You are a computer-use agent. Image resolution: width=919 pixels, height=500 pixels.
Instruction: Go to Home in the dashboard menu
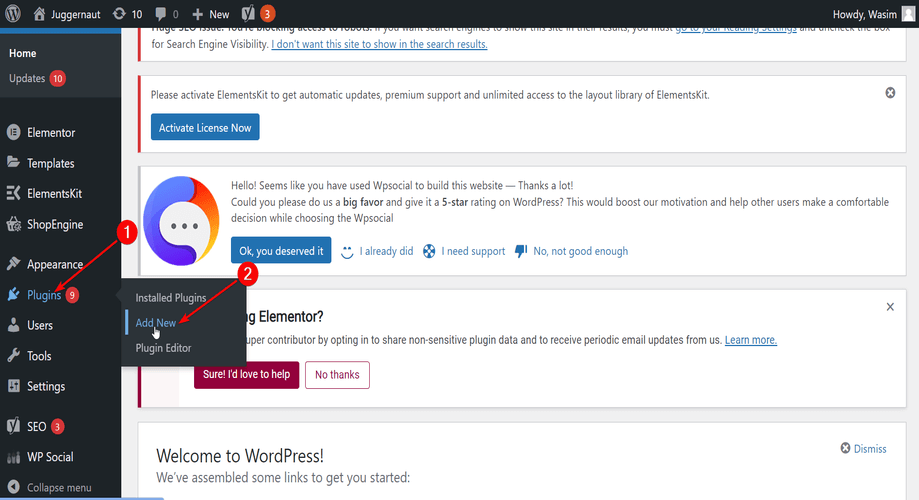23,53
